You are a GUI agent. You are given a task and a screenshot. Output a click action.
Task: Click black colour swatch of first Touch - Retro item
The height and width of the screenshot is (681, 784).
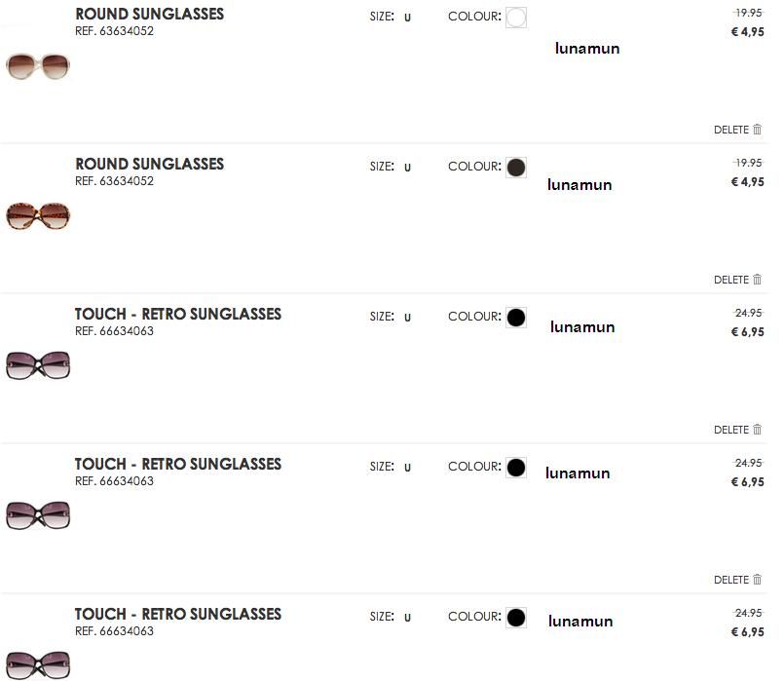[x=516, y=318]
